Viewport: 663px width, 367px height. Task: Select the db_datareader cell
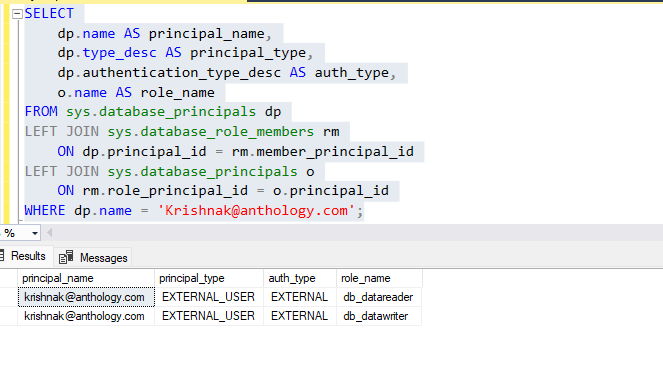tap(379, 297)
